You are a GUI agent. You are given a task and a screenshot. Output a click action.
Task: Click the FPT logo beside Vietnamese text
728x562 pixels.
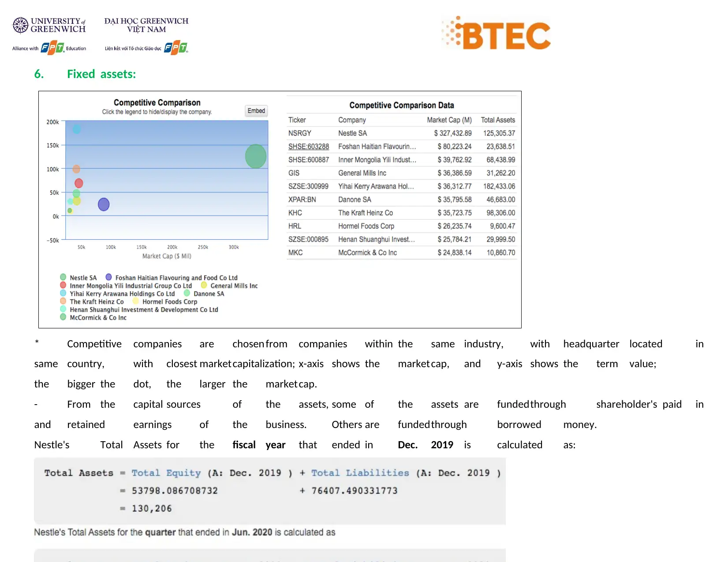coord(176,48)
